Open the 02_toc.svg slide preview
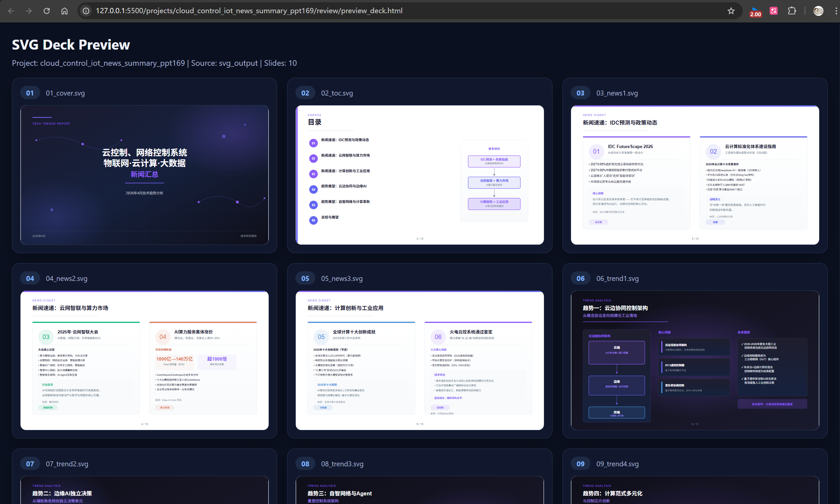Screen dimensions: 840x504 [x=420, y=175]
